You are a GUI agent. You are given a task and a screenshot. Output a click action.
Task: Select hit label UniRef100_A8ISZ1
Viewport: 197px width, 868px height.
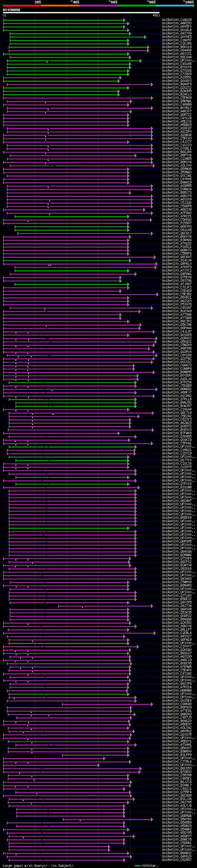[x=177, y=54]
